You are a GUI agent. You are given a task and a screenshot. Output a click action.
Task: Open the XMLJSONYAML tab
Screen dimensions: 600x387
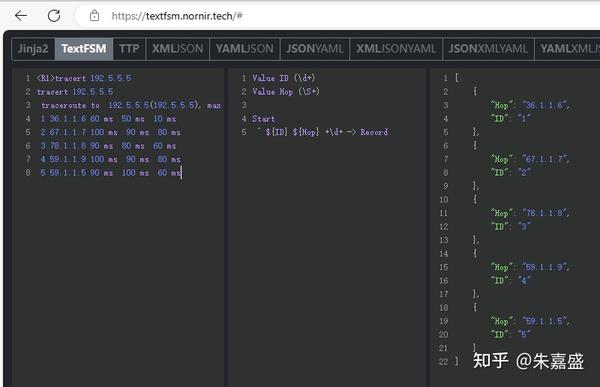click(396, 49)
